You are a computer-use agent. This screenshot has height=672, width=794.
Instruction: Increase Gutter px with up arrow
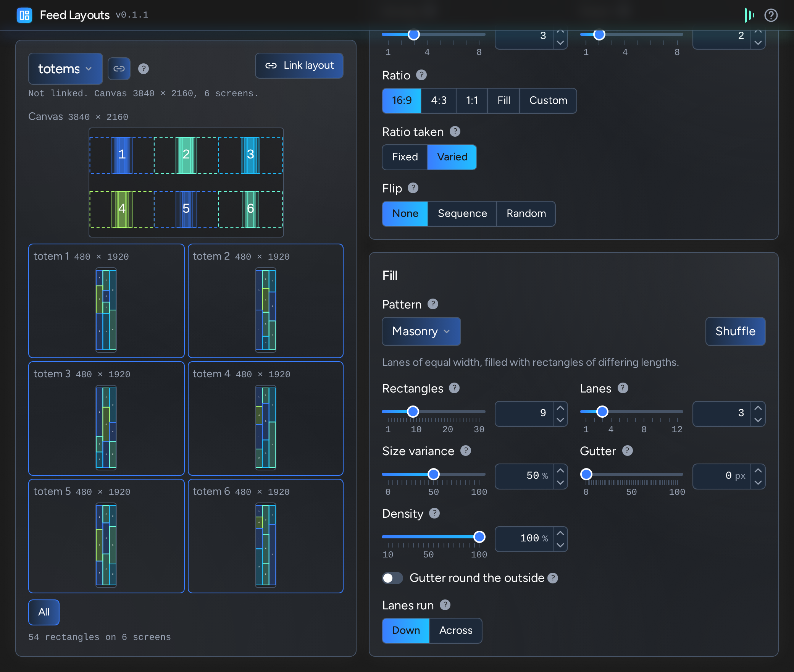[x=758, y=470]
